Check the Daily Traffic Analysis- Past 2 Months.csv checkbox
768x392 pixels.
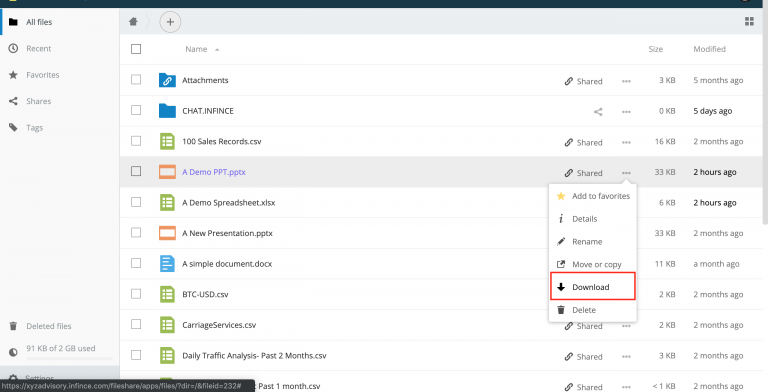[136, 355]
